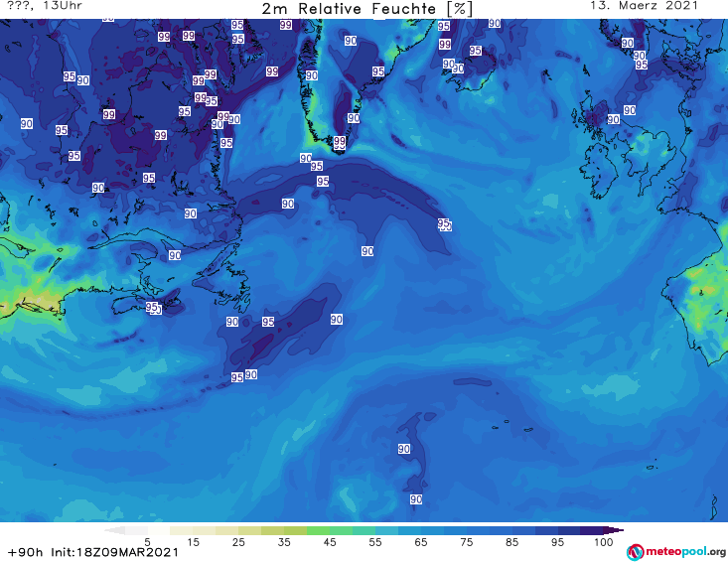Pick the dark purple legend swatch above 100
The width and height of the screenshot is (728, 562).
[592, 530]
